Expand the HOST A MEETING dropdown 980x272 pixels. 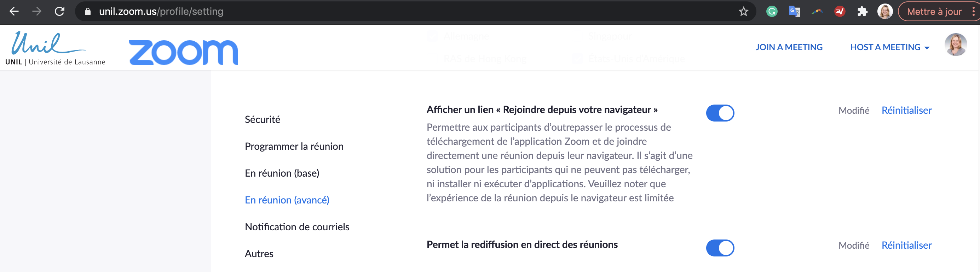(x=889, y=47)
